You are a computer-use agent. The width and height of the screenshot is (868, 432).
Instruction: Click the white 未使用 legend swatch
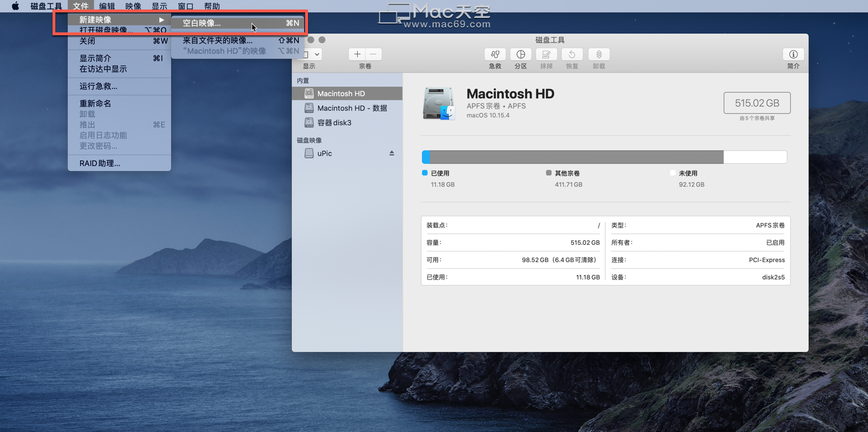coord(673,173)
